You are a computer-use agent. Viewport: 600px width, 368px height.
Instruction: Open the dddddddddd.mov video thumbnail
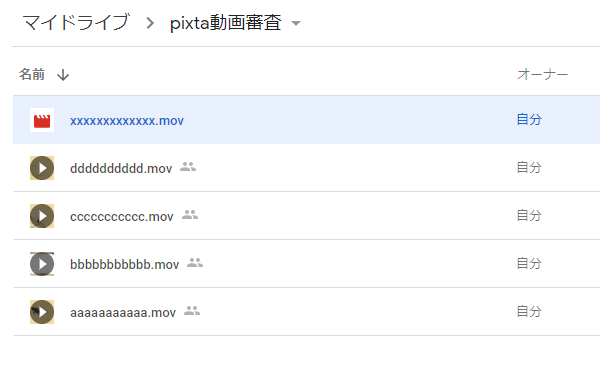point(42,168)
